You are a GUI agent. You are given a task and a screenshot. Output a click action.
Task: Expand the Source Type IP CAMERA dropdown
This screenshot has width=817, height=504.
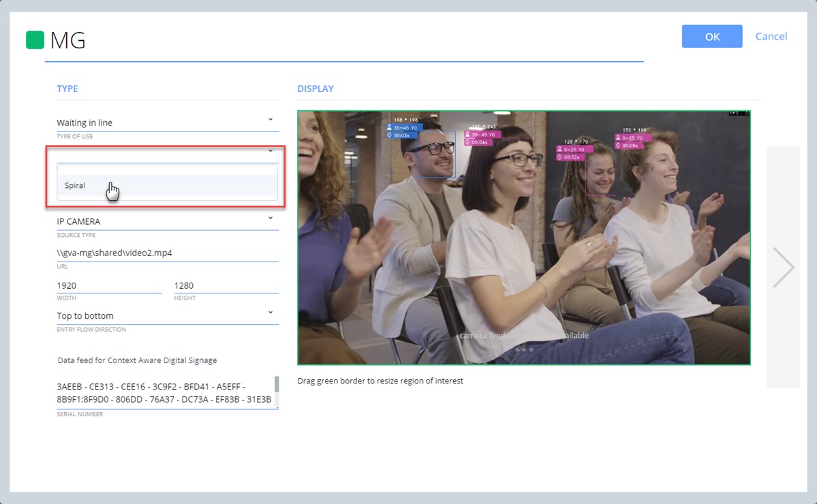click(167, 221)
